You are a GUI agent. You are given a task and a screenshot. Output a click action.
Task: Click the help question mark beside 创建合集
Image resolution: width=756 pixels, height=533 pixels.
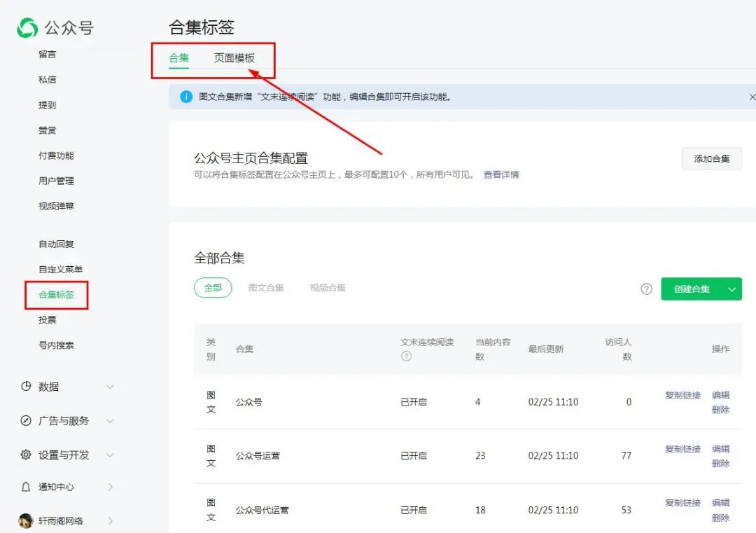pos(646,289)
